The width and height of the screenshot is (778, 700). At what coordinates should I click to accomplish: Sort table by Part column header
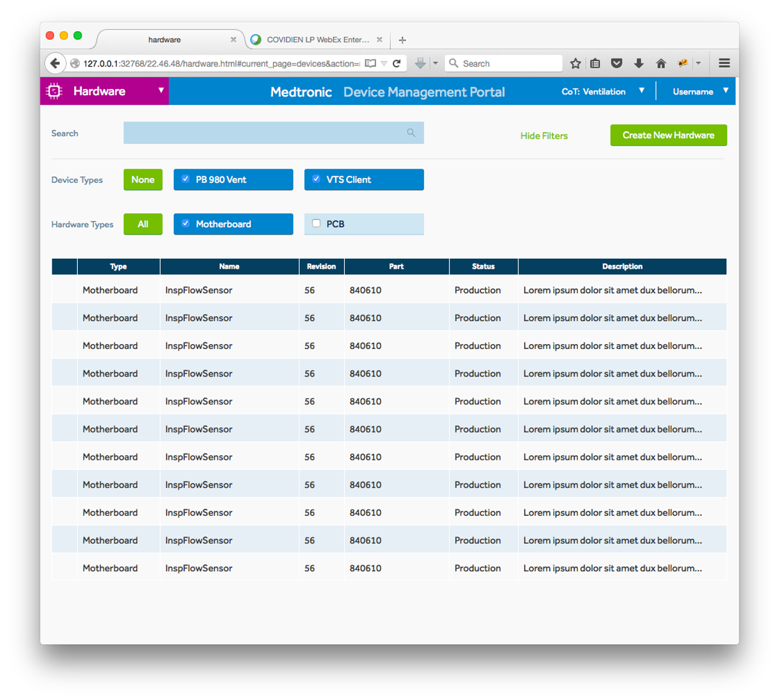point(396,266)
